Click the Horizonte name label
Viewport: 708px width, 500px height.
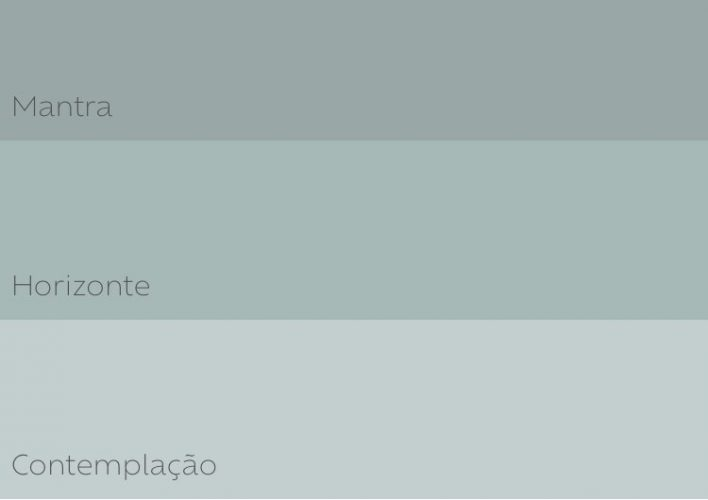(81, 286)
